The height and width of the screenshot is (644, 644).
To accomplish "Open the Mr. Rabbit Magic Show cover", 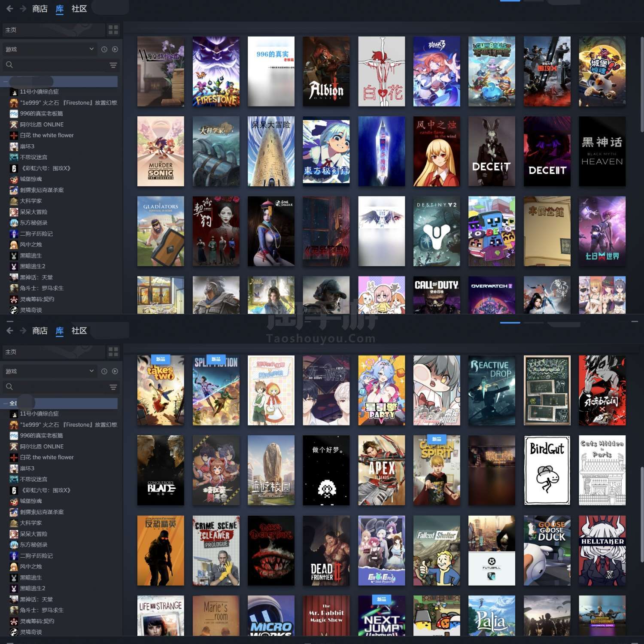I will (x=326, y=616).
